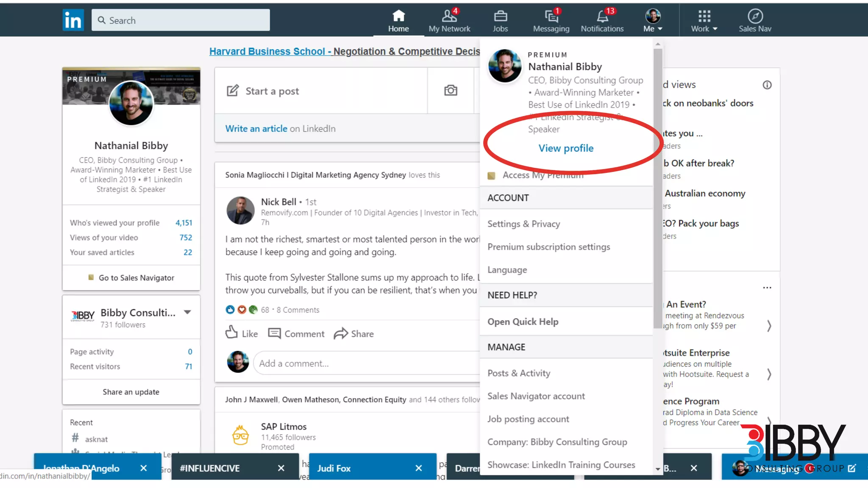The height and width of the screenshot is (488, 868).
Task: Expand the Bibby Consulting page dropdown arrow
Action: 187,312
